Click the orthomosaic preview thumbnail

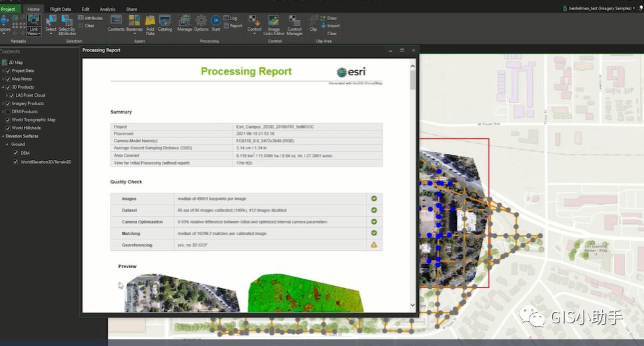coord(182,293)
